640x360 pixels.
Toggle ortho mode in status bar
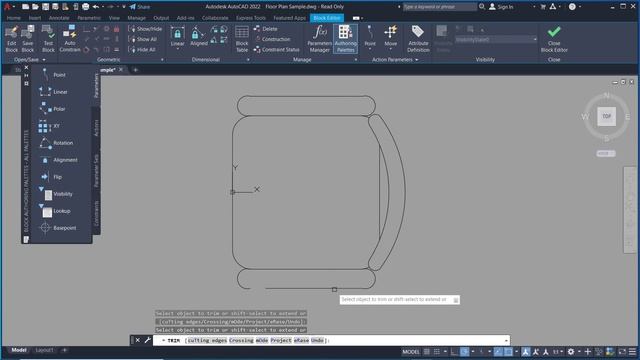click(x=455, y=351)
